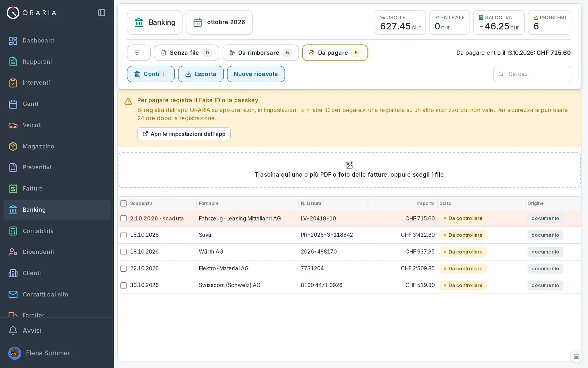
Task: Click the PDF drop zone text
Action: coord(349,174)
